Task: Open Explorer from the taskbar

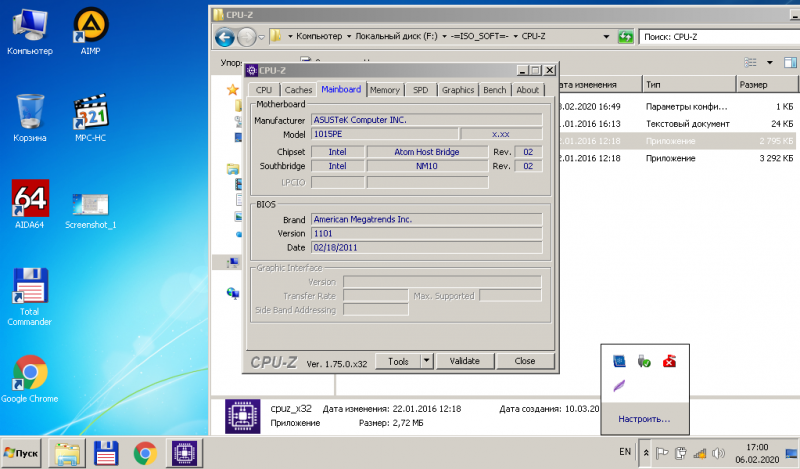Action: coord(67,453)
